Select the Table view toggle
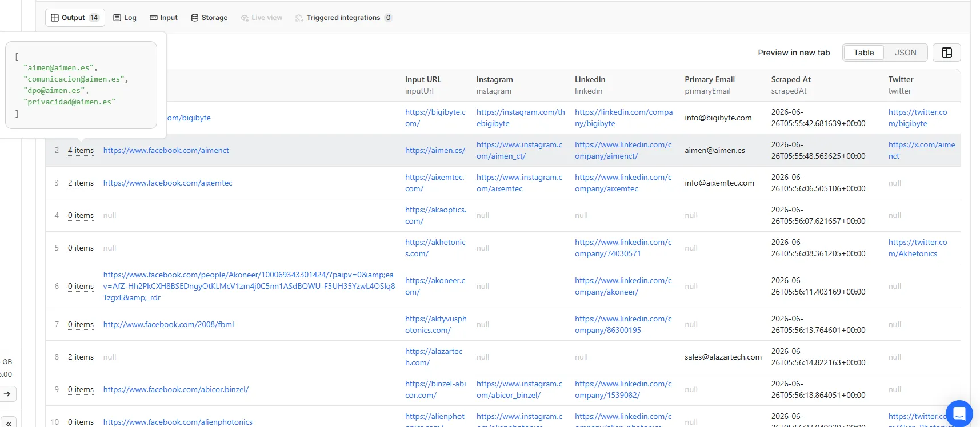980x427 pixels. click(863, 53)
